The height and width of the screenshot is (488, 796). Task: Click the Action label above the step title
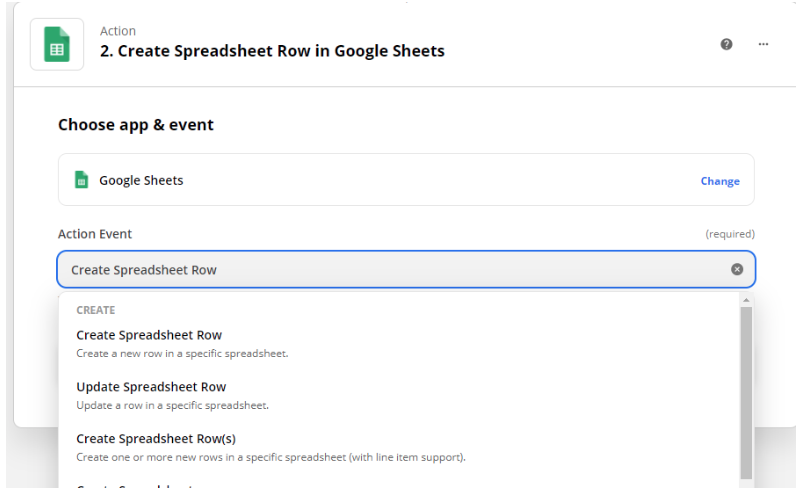tap(118, 31)
